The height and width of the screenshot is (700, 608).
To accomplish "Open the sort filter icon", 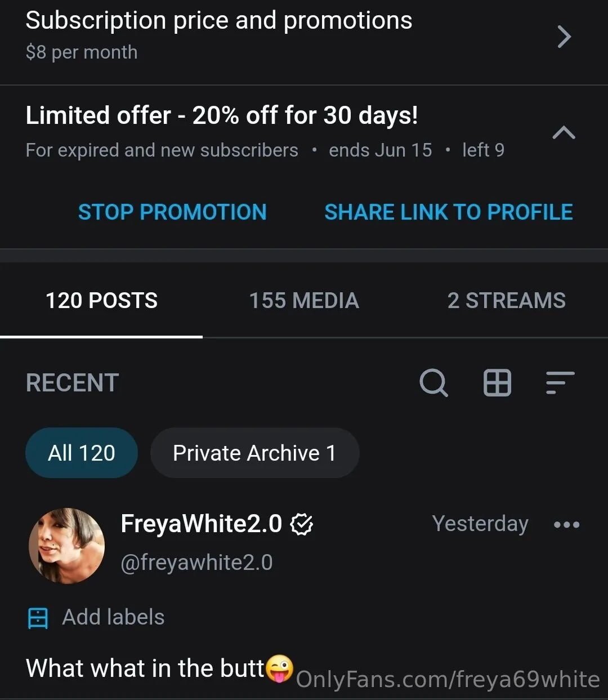I will pyautogui.click(x=560, y=383).
